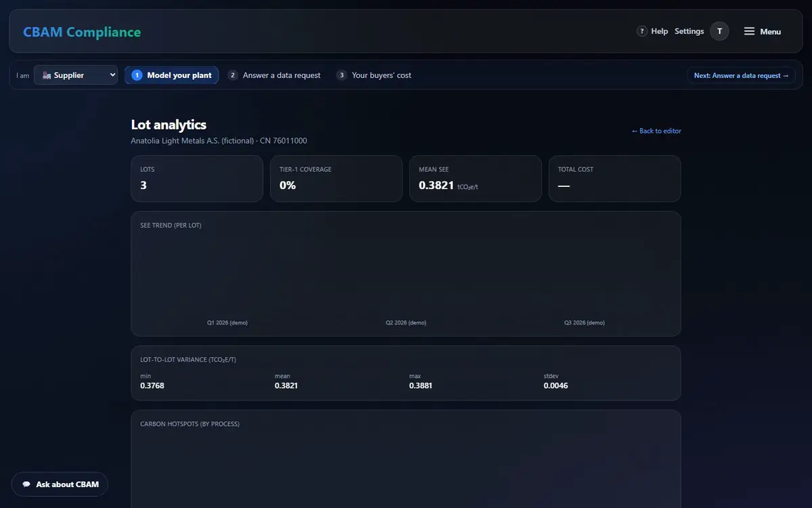Open the hamburger Menu icon

pyautogui.click(x=749, y=31)
